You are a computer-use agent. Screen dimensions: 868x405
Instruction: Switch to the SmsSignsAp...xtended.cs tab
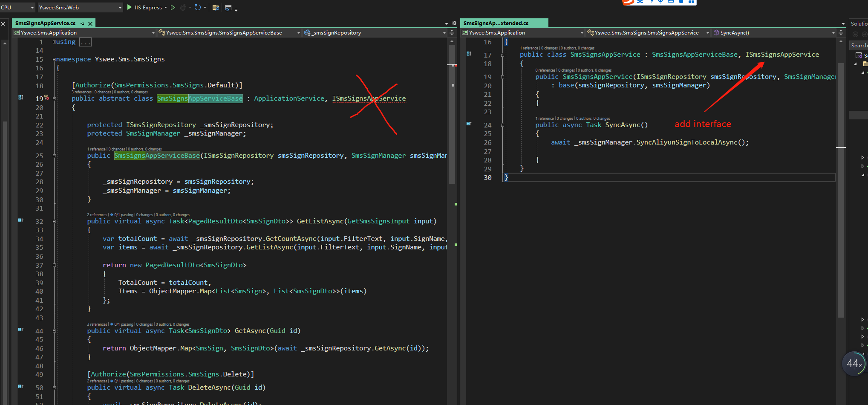[x=496, y=23]
